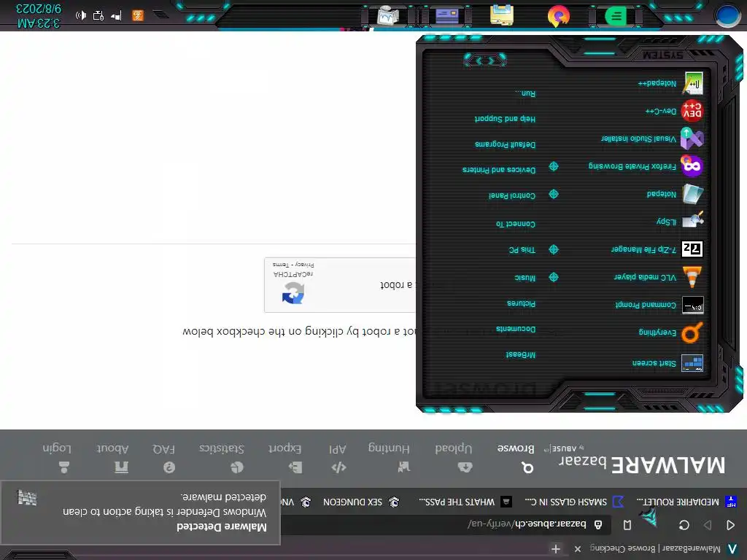The height and width of the screenshot is (560, 747).
Task: Open 7-Zip File Manager from start menu
Action: (657, 249)
